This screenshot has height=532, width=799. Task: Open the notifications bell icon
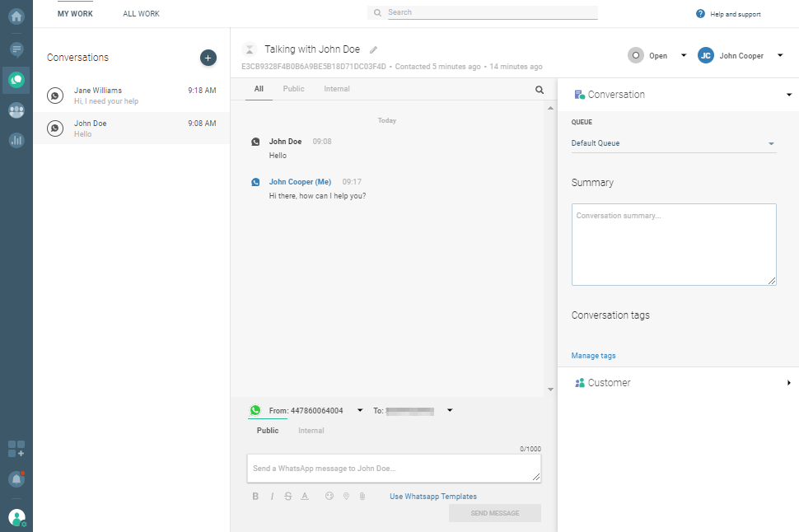[16, 478]
